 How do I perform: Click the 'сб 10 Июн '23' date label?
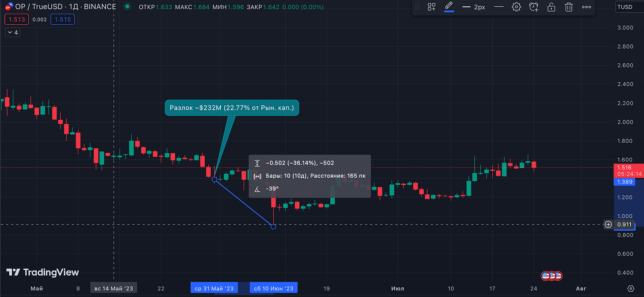[273, 288]
